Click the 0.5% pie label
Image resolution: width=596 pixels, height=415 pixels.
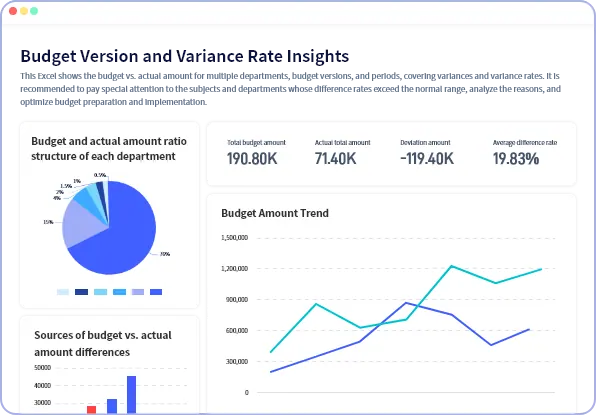tap(100, 175)
